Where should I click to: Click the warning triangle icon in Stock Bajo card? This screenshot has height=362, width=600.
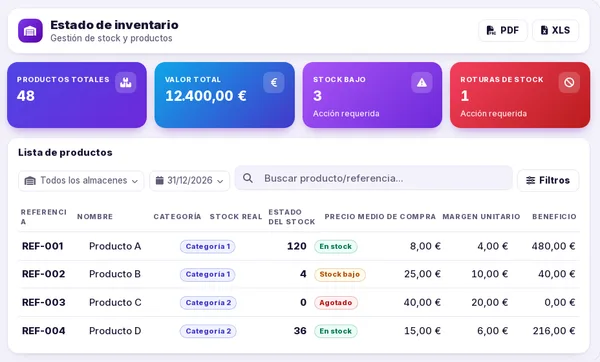point(422,82)
